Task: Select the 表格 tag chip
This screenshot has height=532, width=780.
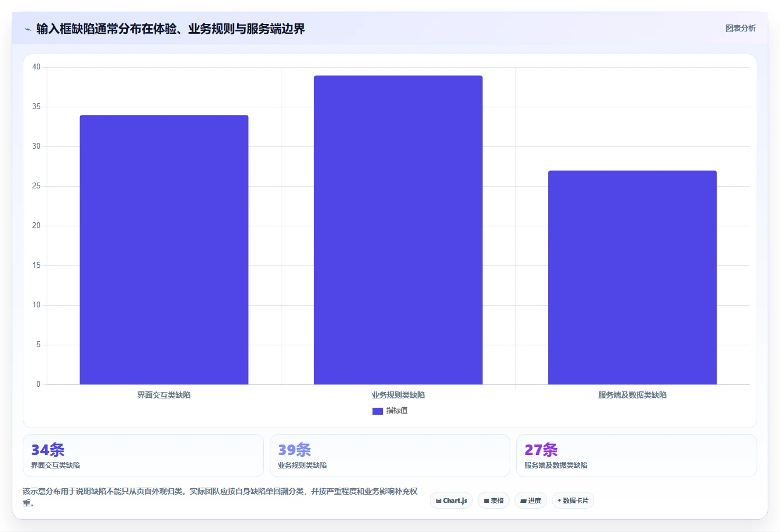Action: [x=493, y=501]
